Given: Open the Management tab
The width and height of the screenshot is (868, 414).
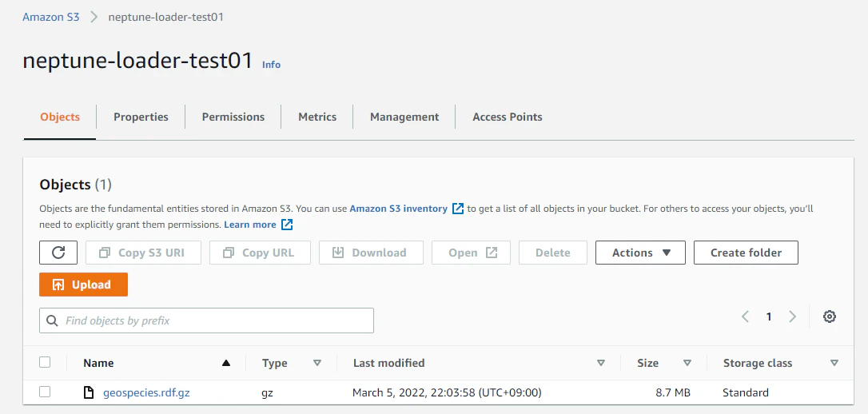Looking at the screenshot, I should (404, 117).
